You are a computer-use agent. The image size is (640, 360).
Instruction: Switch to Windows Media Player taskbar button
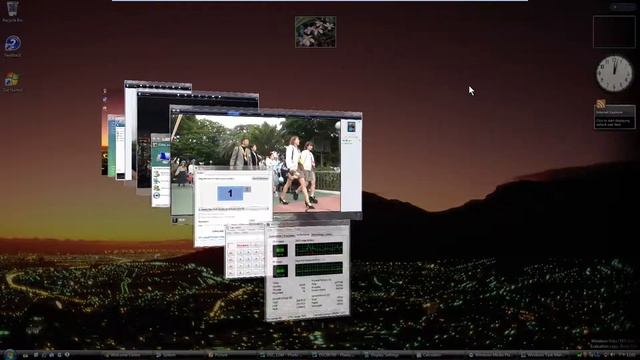pyautogui.click(x=492, y=355)
